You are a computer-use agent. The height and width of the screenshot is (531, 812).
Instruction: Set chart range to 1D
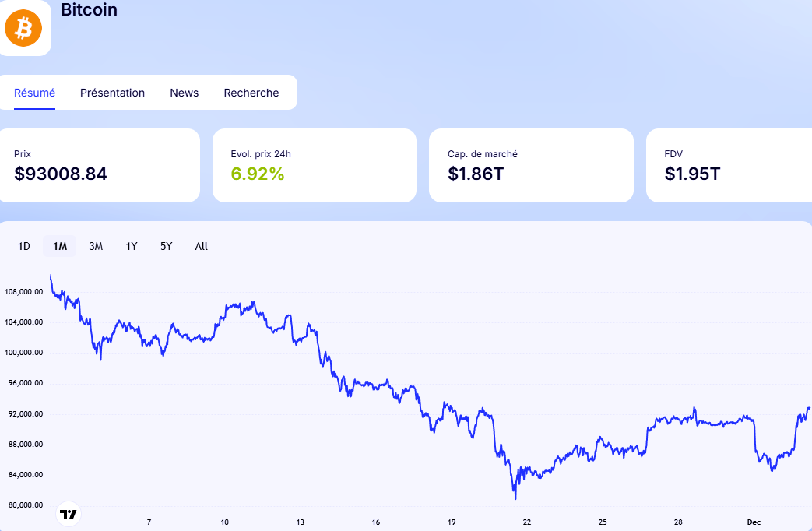pyautogui.click(x=24, y=246)
